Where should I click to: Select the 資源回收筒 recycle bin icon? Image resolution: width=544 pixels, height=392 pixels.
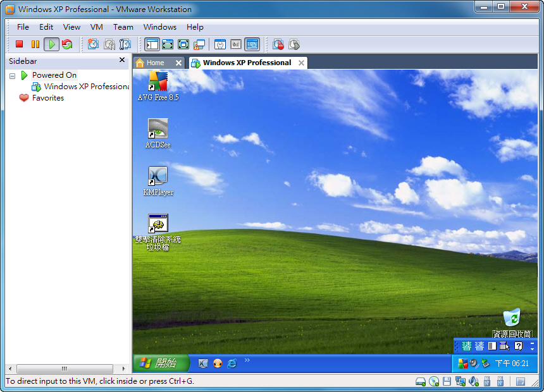[512, 323]
